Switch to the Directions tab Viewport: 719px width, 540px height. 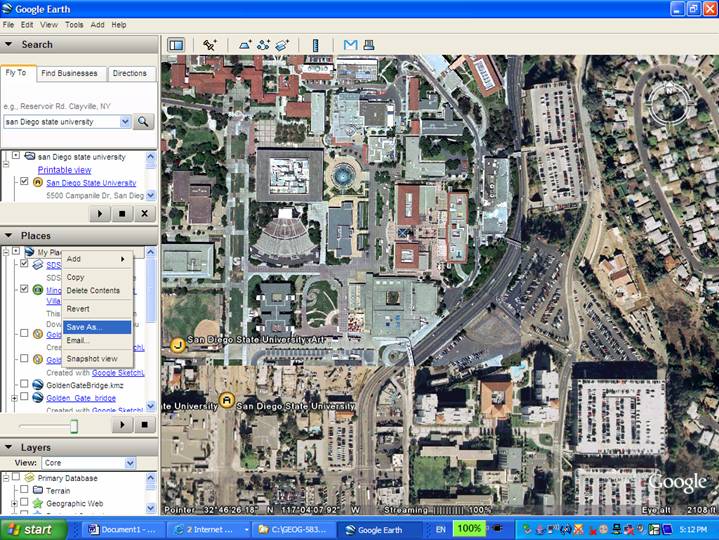(x=130, y=73)
